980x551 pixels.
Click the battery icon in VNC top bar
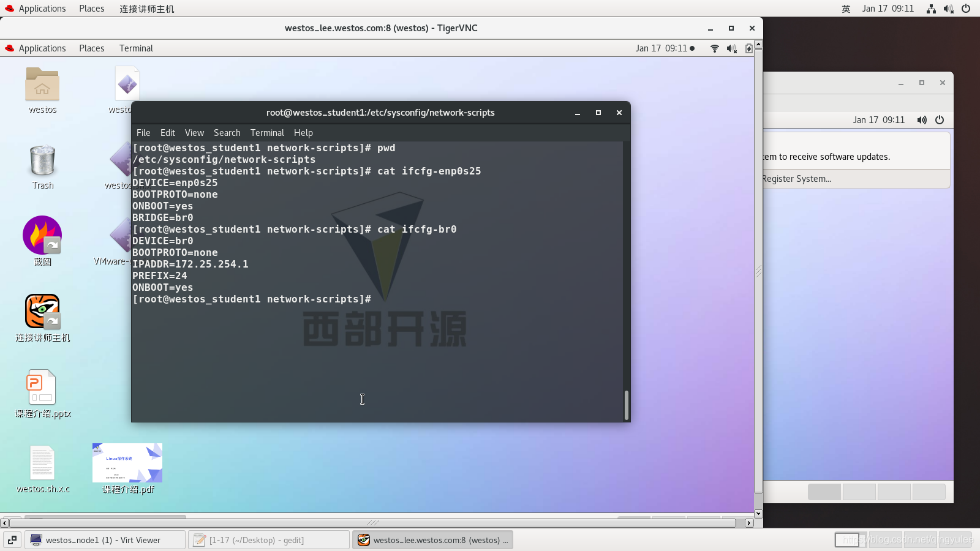point(748,48)
